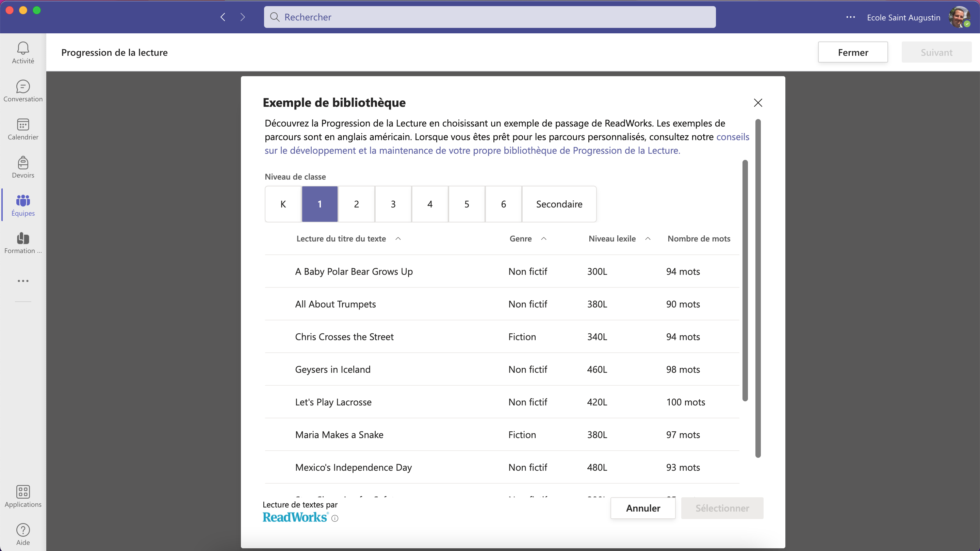Select the Secondaire grade level
Screen dimensions: 980x551
point(559,204)
